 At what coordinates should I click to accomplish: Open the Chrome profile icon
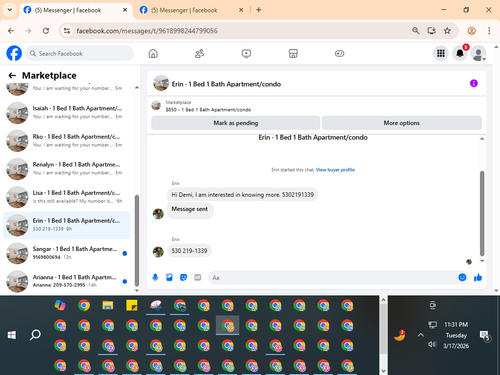coord(471,31)
